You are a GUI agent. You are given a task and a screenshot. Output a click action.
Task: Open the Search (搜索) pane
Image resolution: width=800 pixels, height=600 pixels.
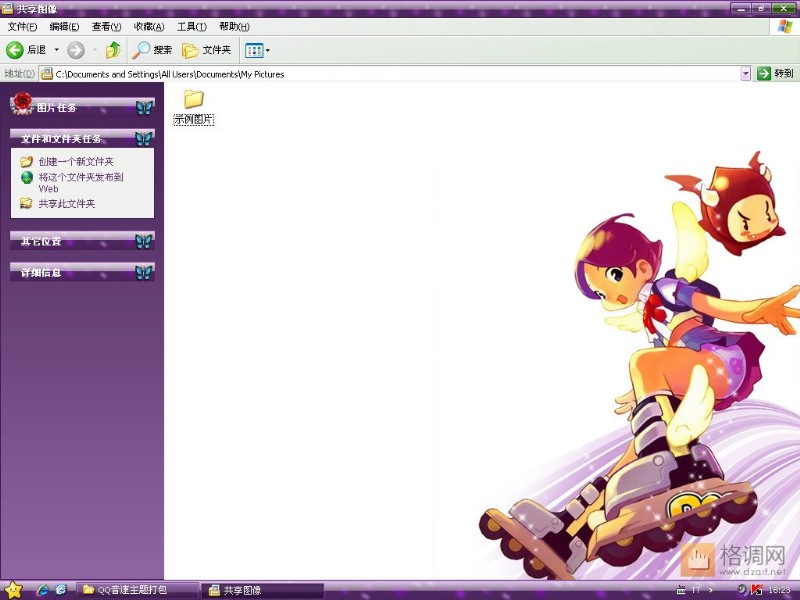pos(152,50)
